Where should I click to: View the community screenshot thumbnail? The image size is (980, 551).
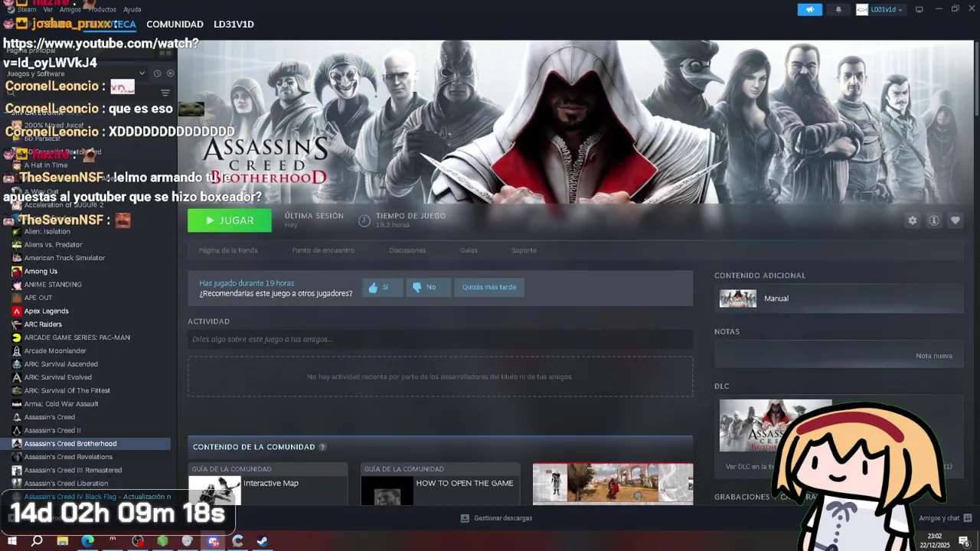[x=612, y=484]
